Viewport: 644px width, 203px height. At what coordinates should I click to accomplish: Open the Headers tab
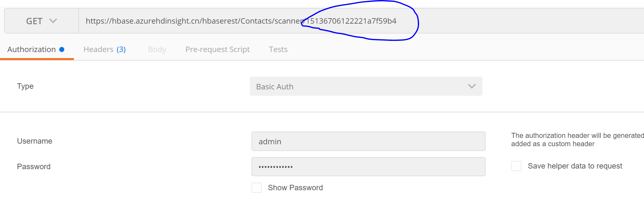[99, 49]
